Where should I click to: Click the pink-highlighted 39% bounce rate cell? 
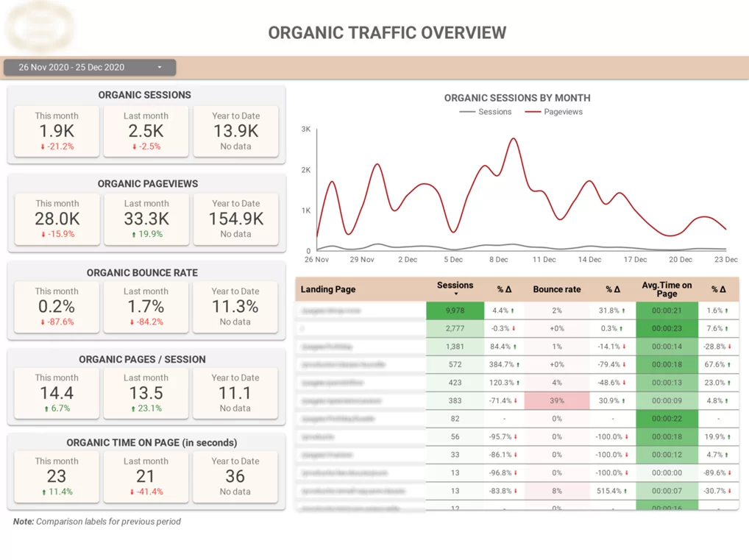point(556,400)
